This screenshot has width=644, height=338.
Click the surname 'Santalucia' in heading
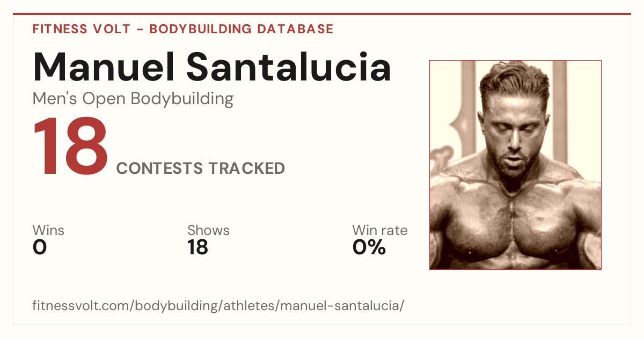tap(289, 67)
